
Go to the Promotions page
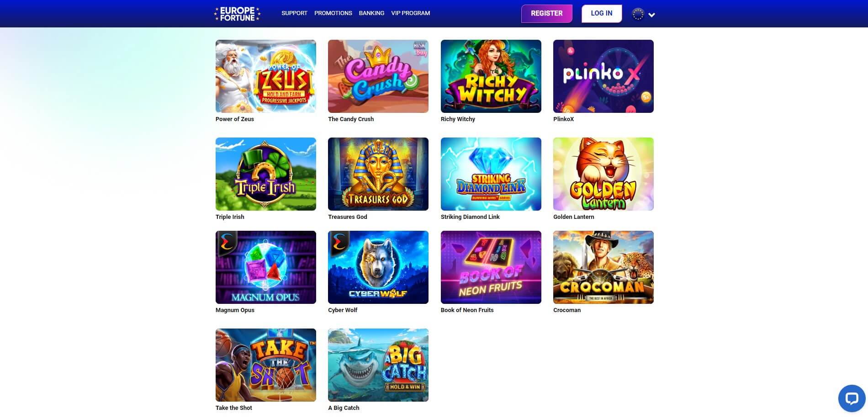pyautogui.click(x=333, y=13)
